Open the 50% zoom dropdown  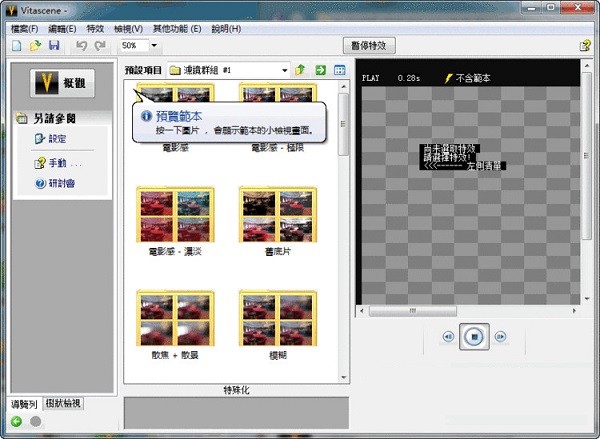(154, 46)
